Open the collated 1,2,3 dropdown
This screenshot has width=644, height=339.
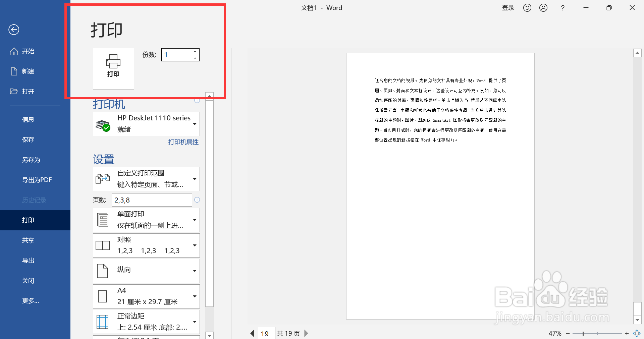coord(146,245)
